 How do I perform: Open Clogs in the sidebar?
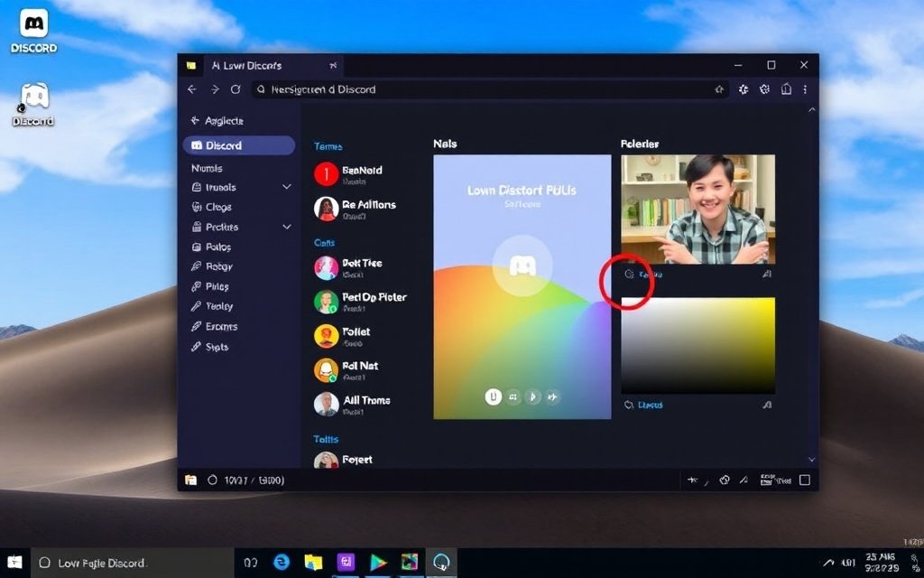(211, 207)
